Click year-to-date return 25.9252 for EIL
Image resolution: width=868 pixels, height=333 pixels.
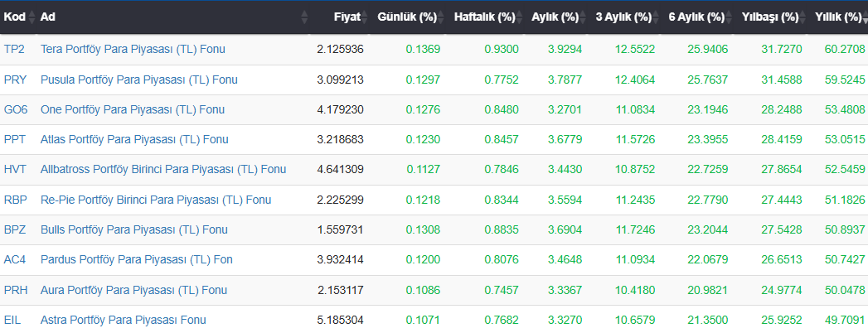point(782,320)
